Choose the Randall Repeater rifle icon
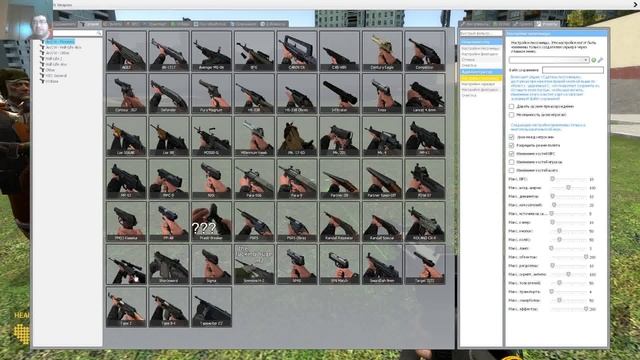The image size is (640, 360). point(340,221)
